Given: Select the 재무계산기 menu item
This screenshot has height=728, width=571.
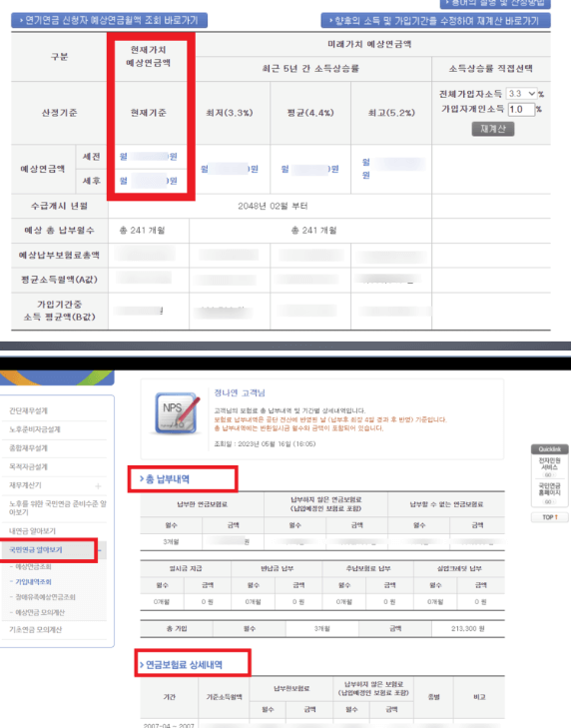Looking at the screenshot, I should 26,485.
